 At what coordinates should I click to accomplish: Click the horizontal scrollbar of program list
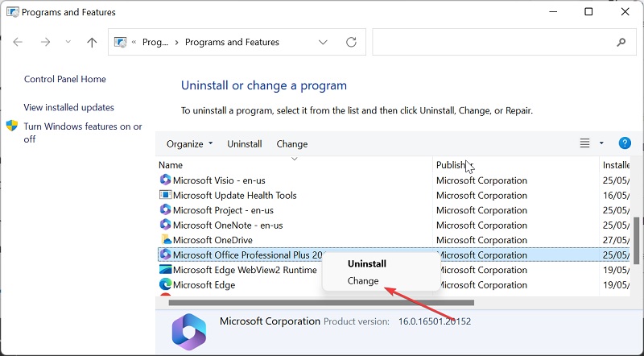322,303
